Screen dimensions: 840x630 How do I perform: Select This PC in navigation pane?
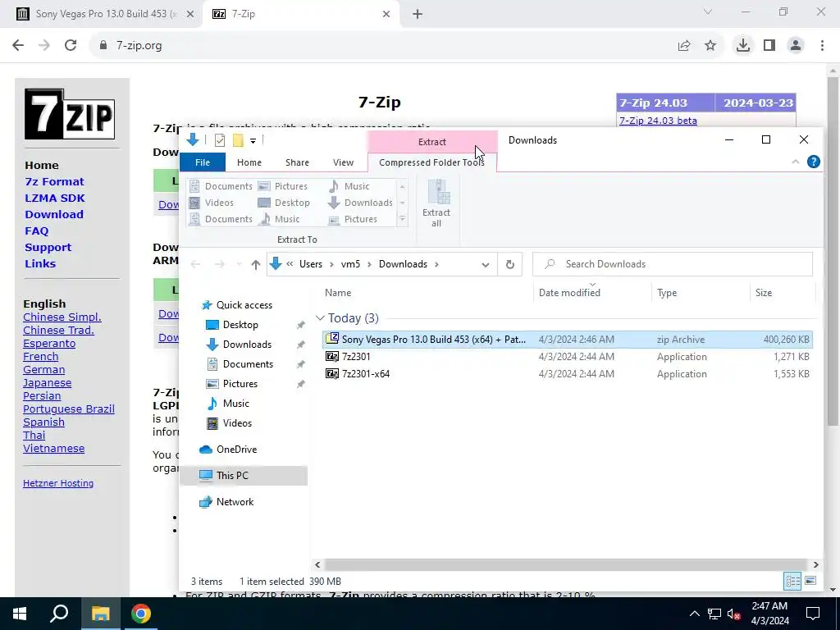click(232, 475)
